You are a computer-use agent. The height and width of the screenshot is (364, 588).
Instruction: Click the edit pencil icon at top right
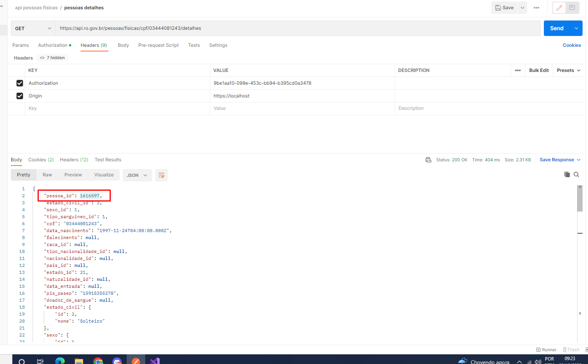(x=559, y=8)
